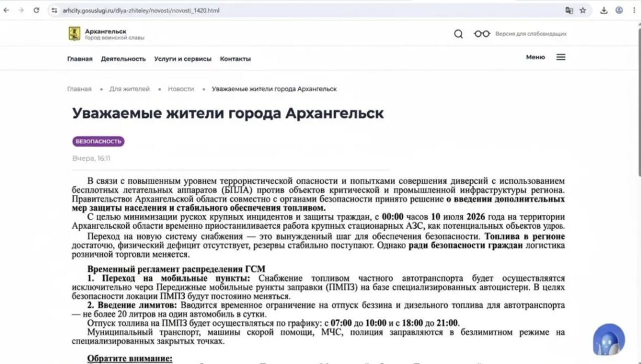Open the Главная navigation item
641x364 pixels.
[x=80, y=59]
